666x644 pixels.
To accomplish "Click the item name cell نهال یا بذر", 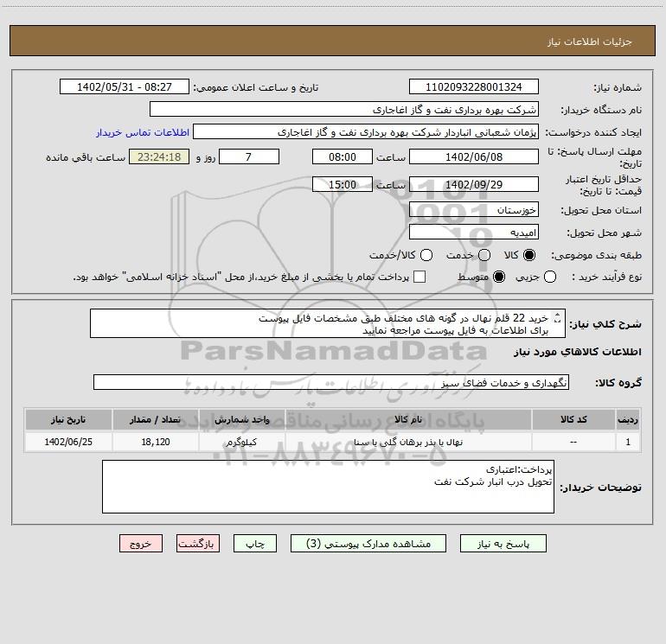I will point(408,442).
